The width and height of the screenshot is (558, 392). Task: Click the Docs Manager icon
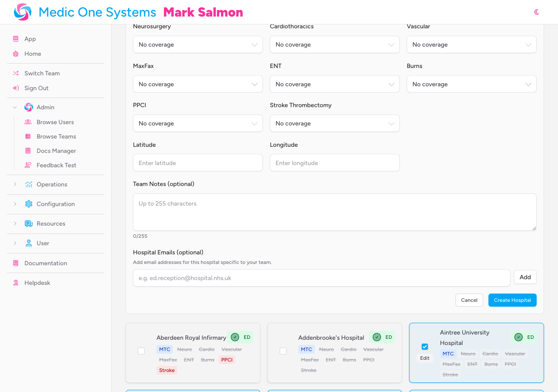28,151
